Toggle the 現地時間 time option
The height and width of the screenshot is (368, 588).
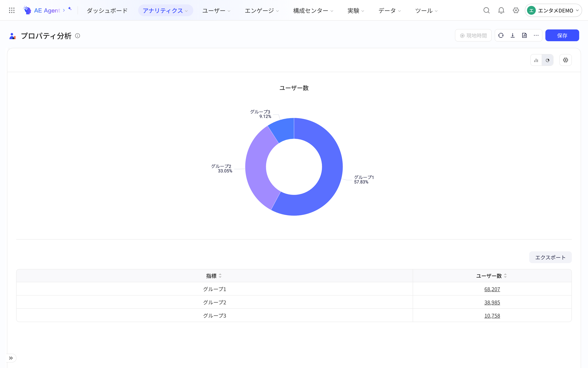[x=473, y=36]
